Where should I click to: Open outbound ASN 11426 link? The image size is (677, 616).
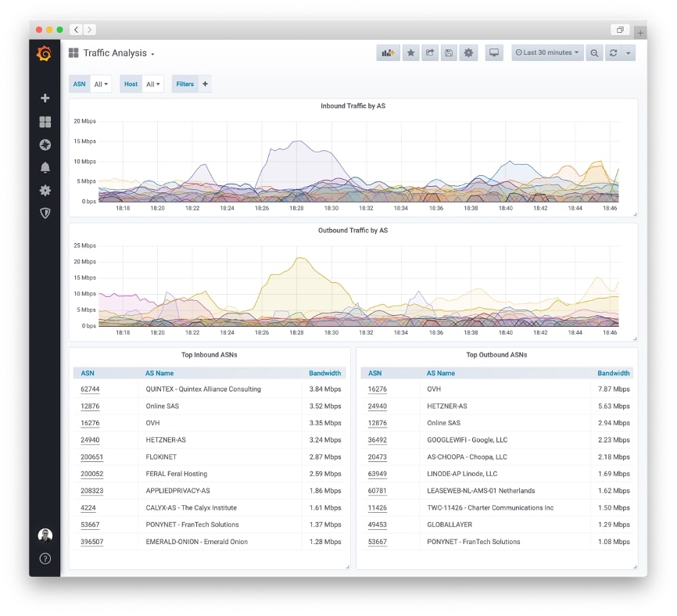point(378,507)
